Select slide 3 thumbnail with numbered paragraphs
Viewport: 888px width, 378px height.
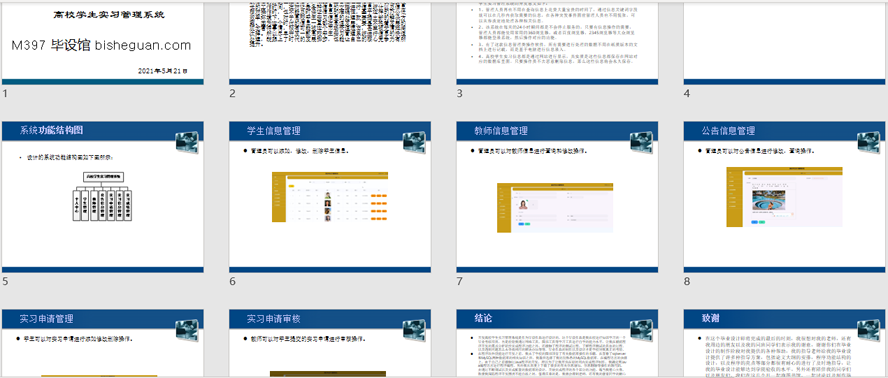point(557,43)
